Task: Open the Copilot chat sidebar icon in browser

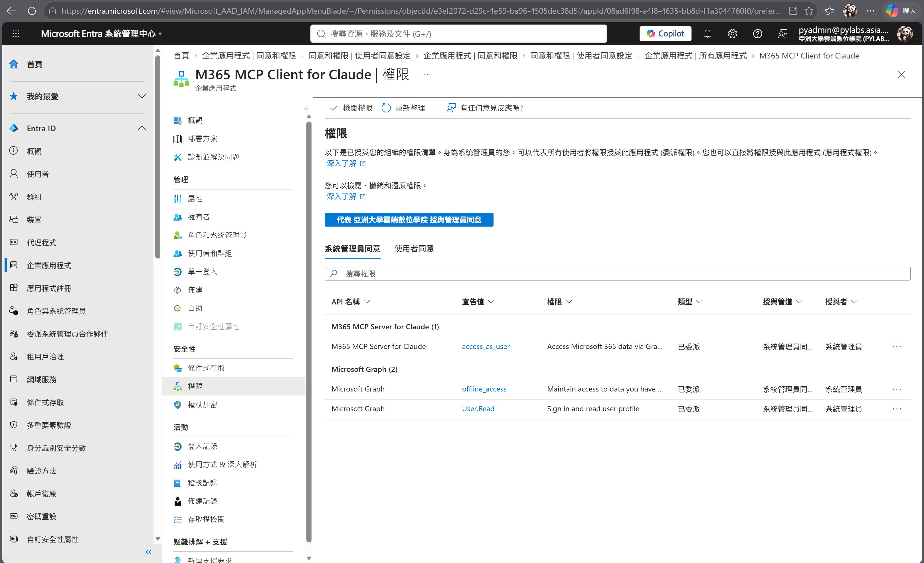Action: pos(901,11)
